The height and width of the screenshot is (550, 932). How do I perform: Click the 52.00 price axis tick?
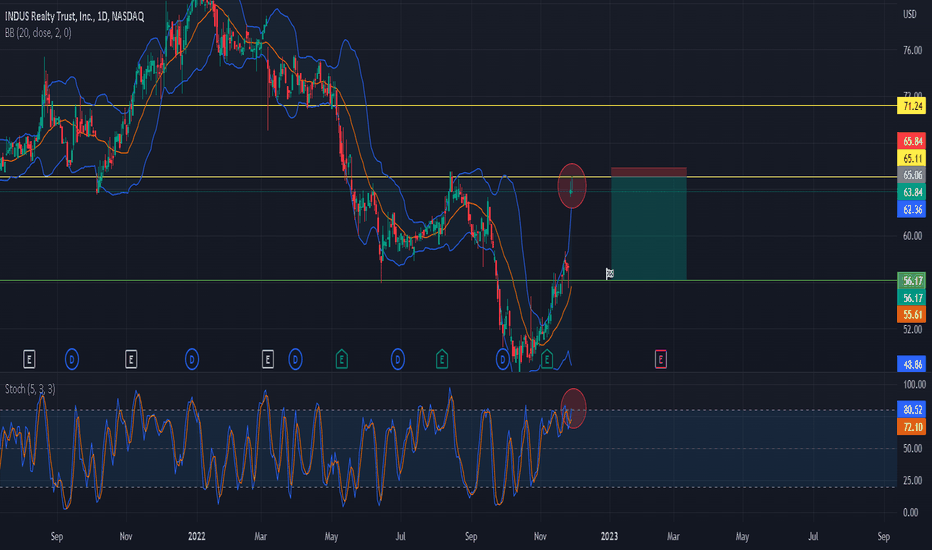coord(912,329)
